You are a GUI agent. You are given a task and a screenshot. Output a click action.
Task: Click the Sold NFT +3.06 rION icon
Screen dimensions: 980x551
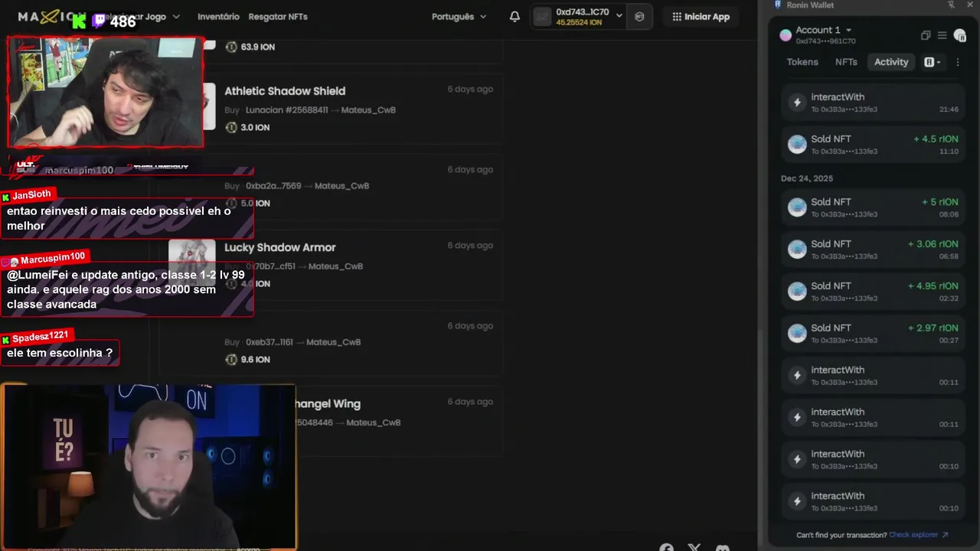pyautogui.click(x=797, y=249)
